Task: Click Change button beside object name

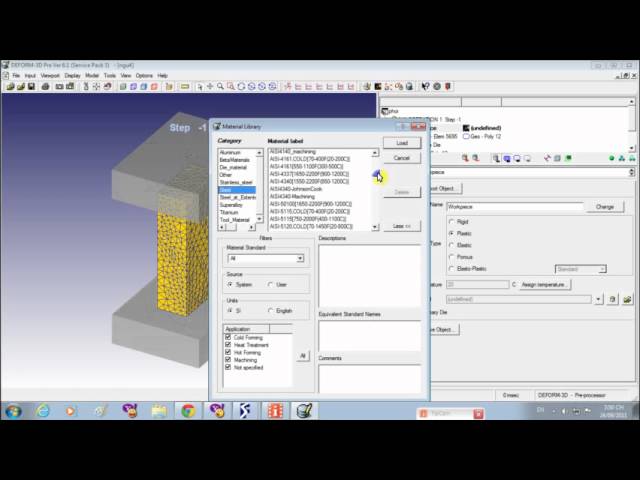Action: click(x=604, y=207)
